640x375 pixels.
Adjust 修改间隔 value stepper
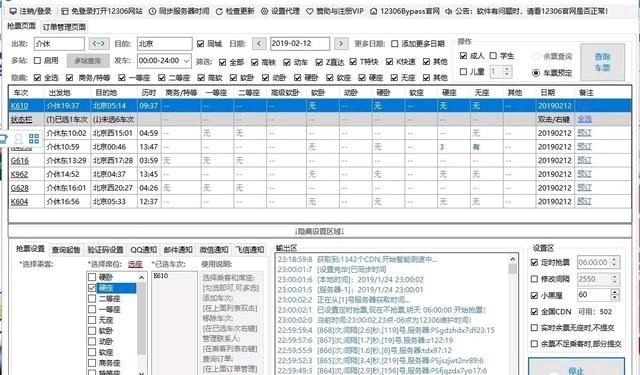(614, 279)
